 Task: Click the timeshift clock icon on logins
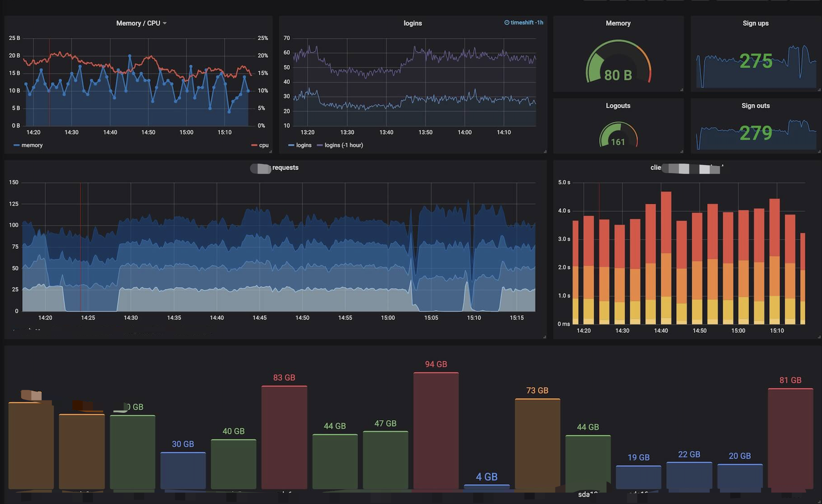tap(506, 22)
